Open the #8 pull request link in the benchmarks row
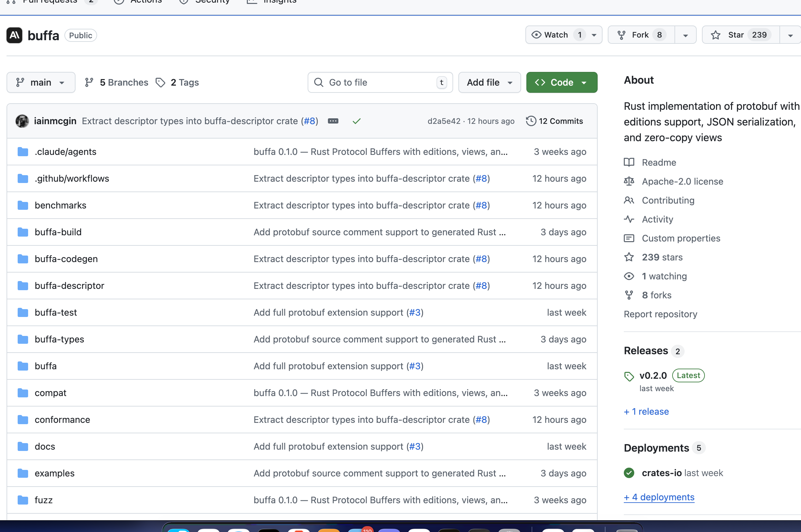Screen dimensions: 801x532 [481, 205]
